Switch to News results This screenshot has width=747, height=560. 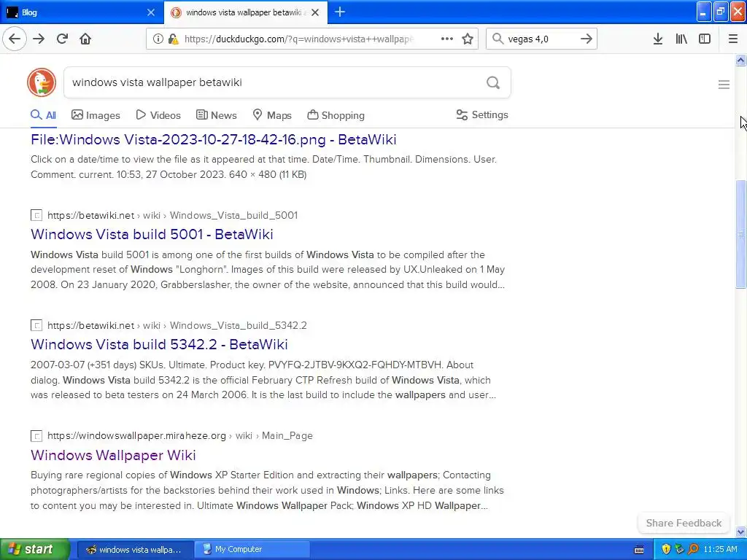point(217,114)
